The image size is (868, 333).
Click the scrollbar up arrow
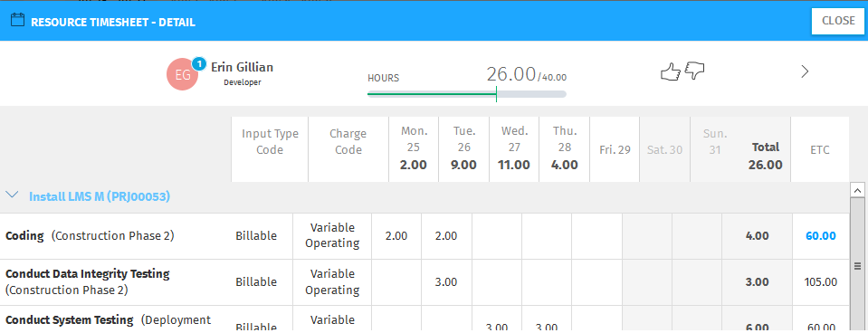[x=857, y=190]
